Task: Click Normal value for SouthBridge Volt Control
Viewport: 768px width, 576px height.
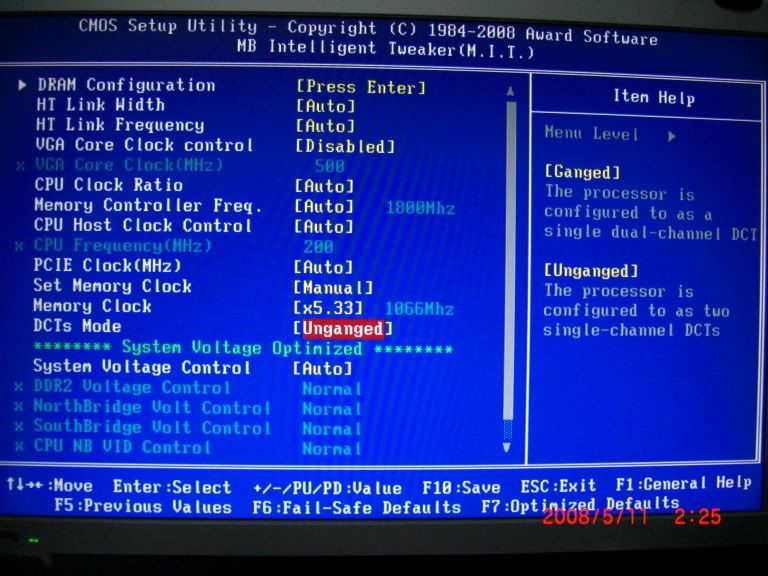Action: [332, 429]
